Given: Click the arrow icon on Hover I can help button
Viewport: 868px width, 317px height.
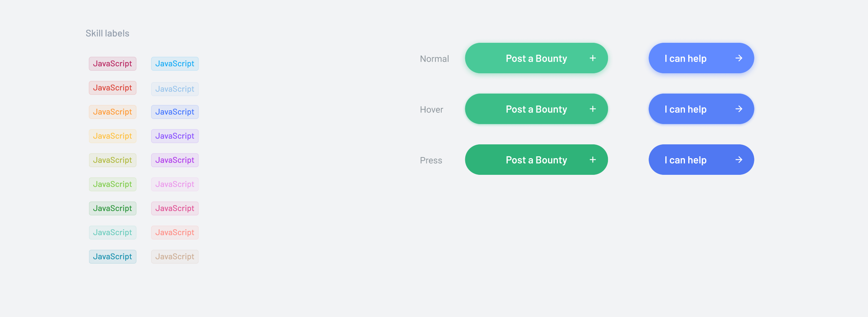Looking at the screenshot, I should click(739, 109).
